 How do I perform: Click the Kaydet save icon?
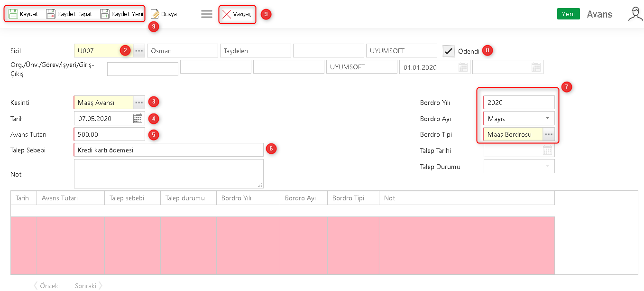tap(13, 14)
